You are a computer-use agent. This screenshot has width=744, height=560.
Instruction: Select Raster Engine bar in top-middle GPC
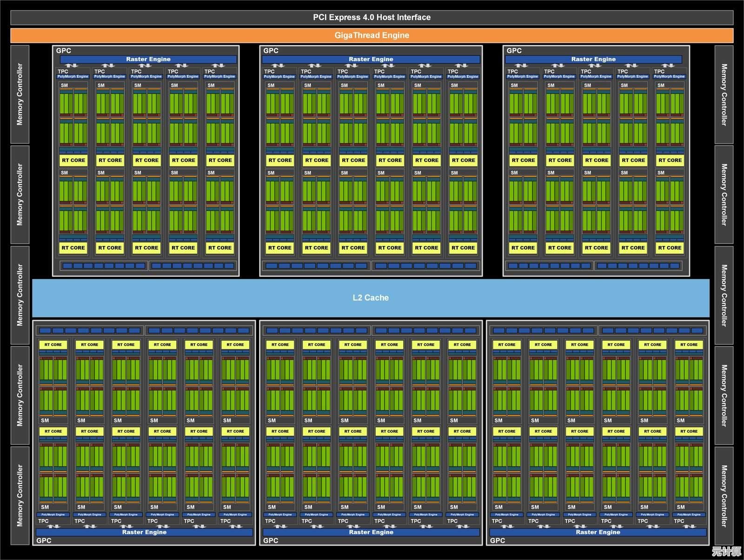[x=371, y=59]
